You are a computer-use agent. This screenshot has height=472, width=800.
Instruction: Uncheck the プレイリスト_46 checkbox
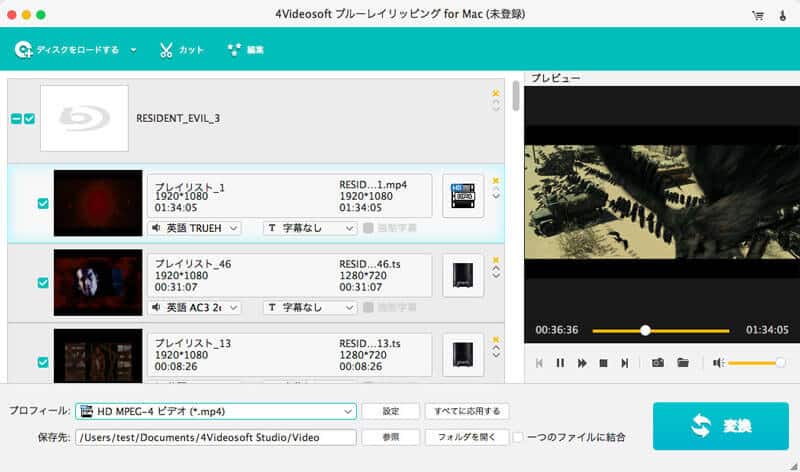pyautogui.click(x=43, y=283)
